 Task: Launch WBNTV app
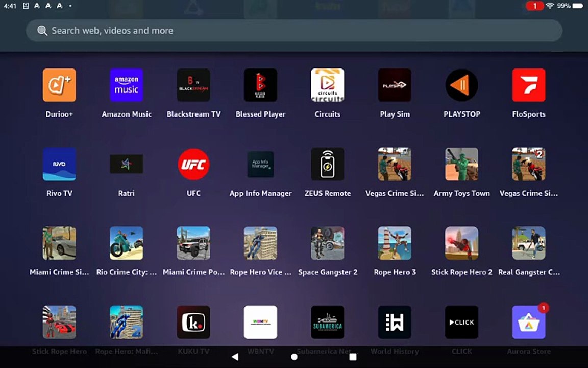point(260,322)
